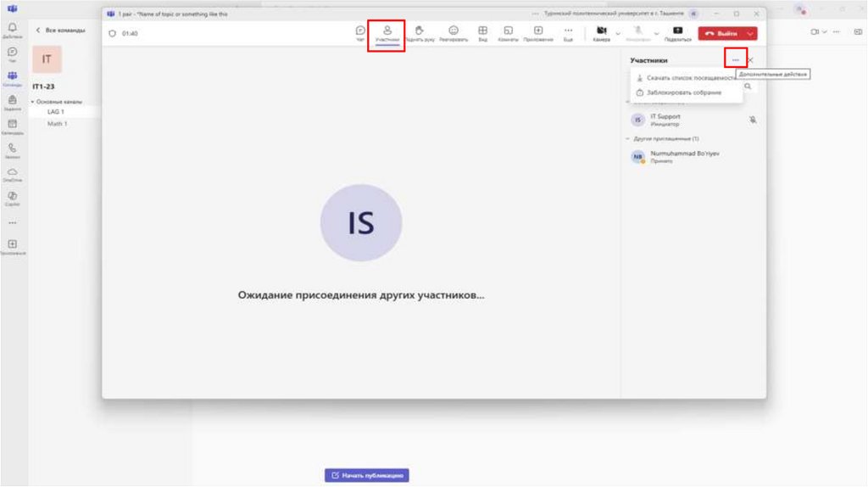This screenshot has height=487, width=868.
Task: Open camera options dropdown arrow
Action: coord(618,33)
